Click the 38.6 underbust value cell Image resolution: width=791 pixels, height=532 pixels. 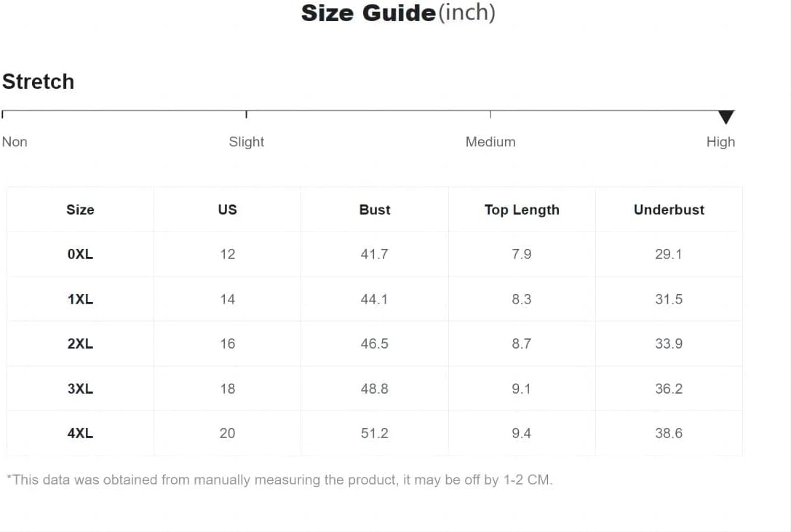tap(669, 433)
